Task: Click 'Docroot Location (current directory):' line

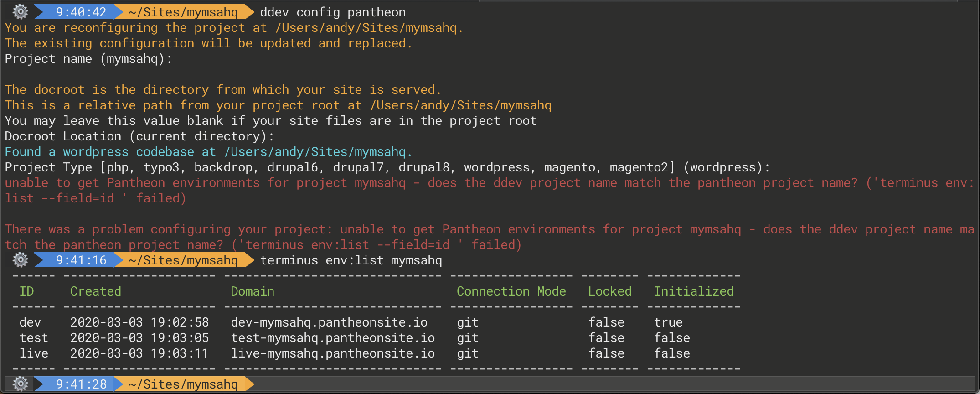Action: [139, 136]
